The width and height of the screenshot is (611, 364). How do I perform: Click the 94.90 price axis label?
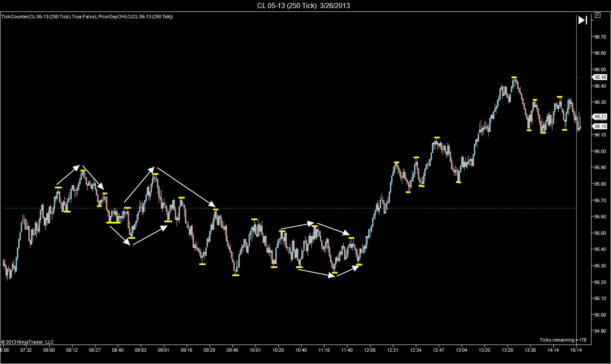pos(600,331)
